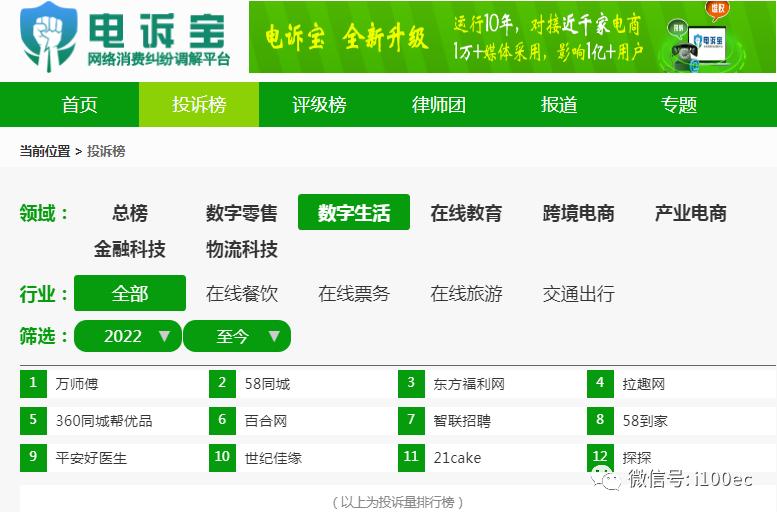Click the 当前位置 breadcrumb label
777x512 pixels.
point(45,151)
